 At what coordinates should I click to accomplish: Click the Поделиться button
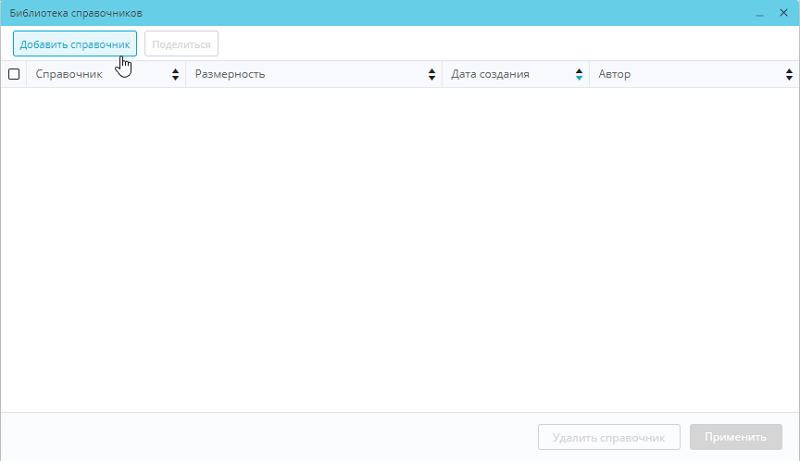[181, 44]
